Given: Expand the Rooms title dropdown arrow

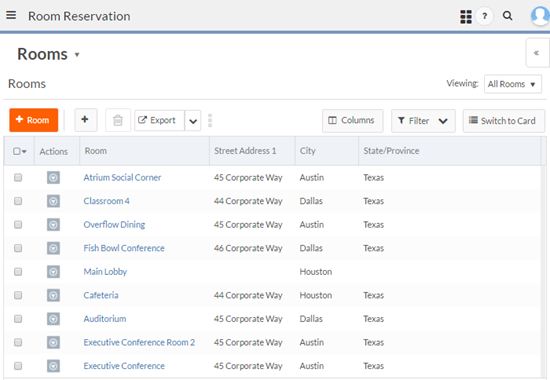Looking at the screenshot, I should [77, 55].
